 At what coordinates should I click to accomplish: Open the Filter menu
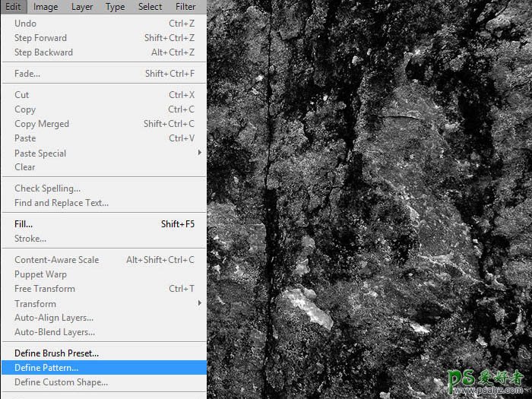click(185, 7)
